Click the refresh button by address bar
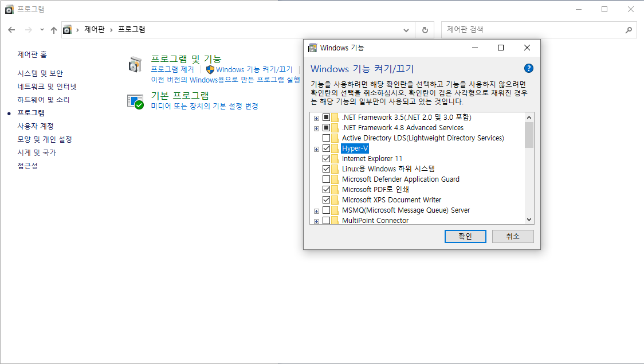 coord(425,30)
